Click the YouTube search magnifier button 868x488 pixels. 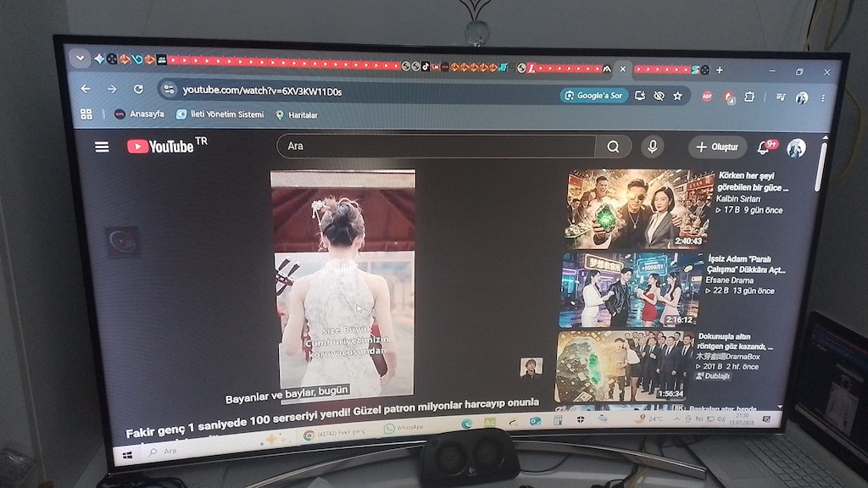tap(613, 147)
